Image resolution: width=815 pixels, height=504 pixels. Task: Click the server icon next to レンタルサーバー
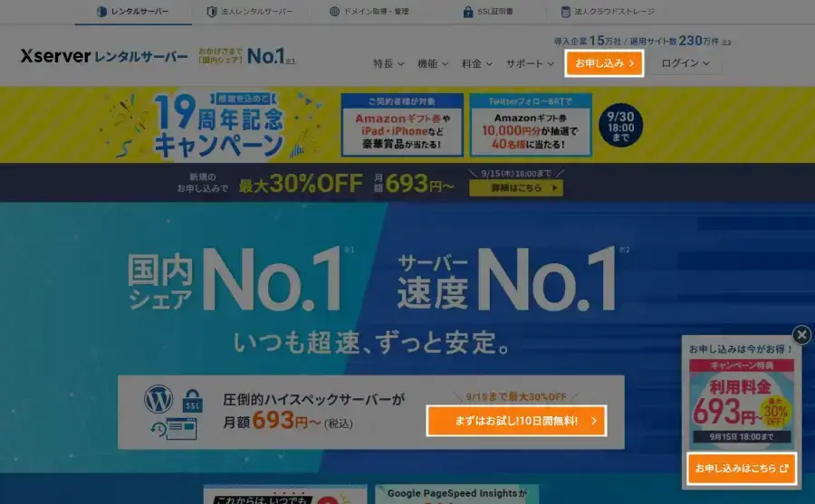[x=101, y=12]
